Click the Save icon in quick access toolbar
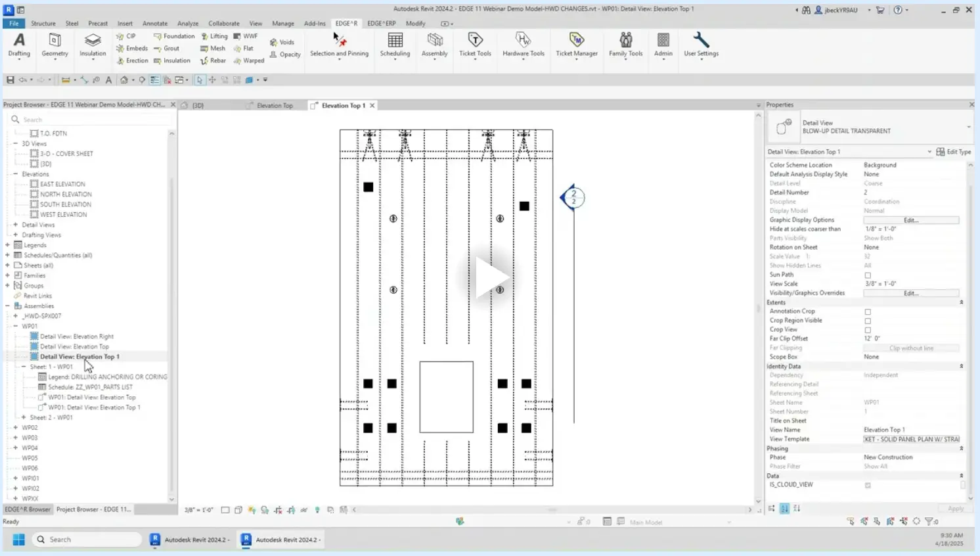 point(10,80)
